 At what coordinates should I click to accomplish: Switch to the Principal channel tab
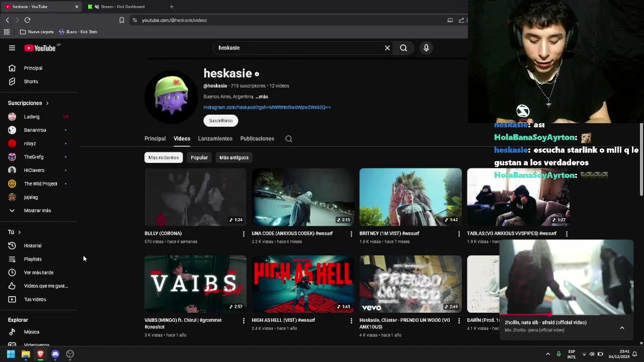(155, 139)
